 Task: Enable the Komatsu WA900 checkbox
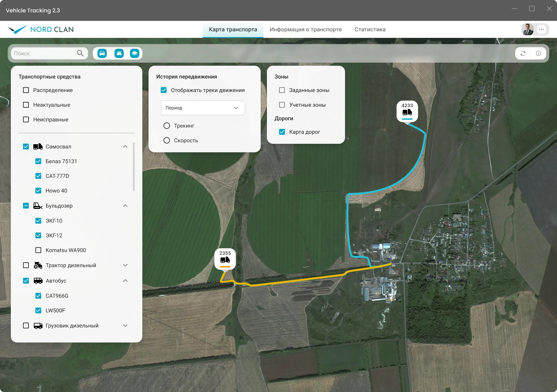coord(38,250)
